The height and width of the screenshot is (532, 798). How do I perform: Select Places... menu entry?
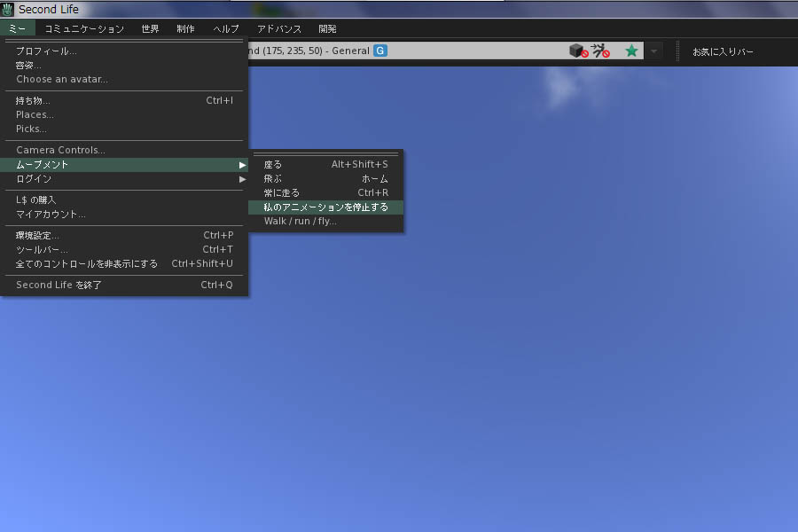(124, 115)
